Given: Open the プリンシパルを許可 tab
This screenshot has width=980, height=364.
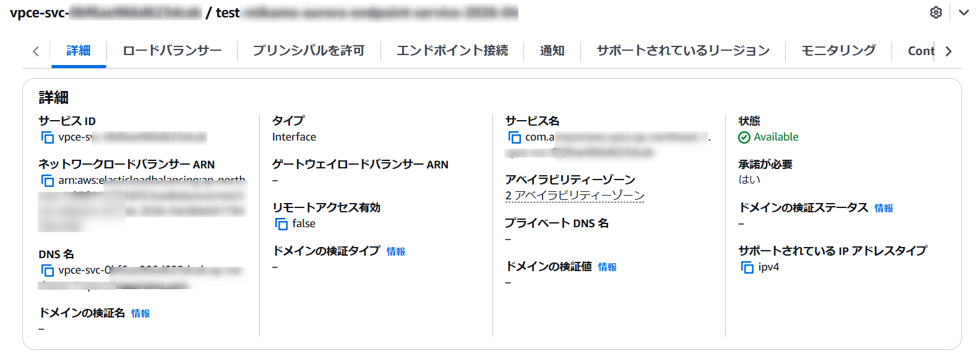Looking at the screenshot, I should click(x=309, y=51).
